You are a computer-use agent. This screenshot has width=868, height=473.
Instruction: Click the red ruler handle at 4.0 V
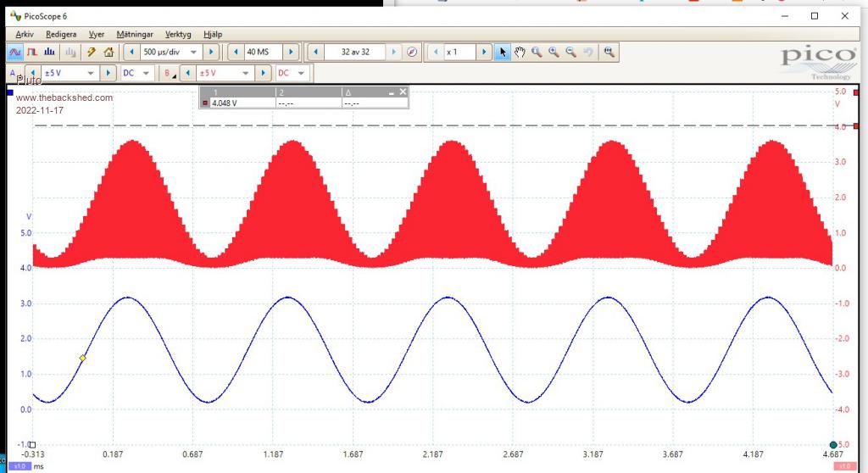click(x=857, y=125)
